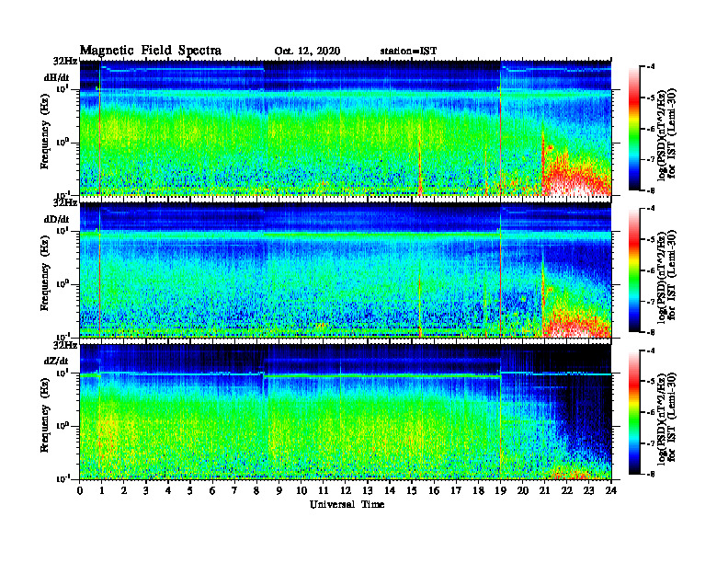Click the "Frequency (Hz)" label of dD/dt panel
Viewport: 728px width, 563px height.
pyautogui.click(x=44, y=273)
